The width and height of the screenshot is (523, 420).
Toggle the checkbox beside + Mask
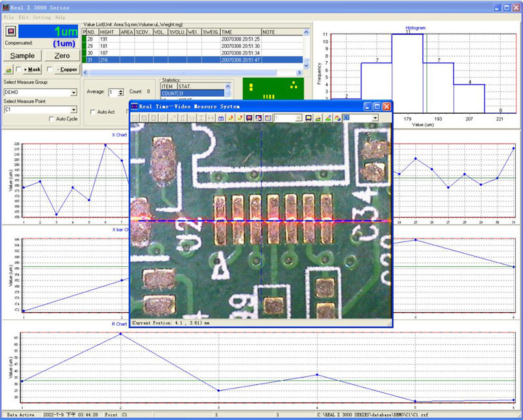[18, 69]
